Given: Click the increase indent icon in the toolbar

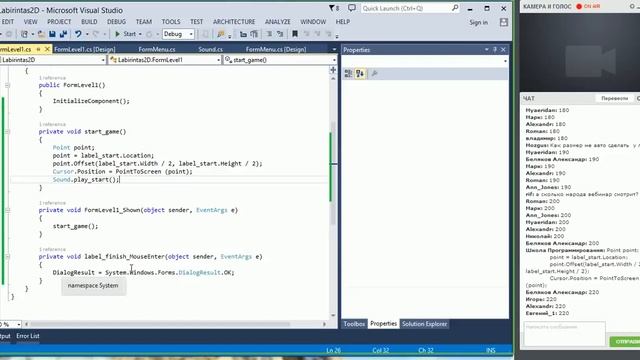Looking at the screenshot, I should pos(254,34).
